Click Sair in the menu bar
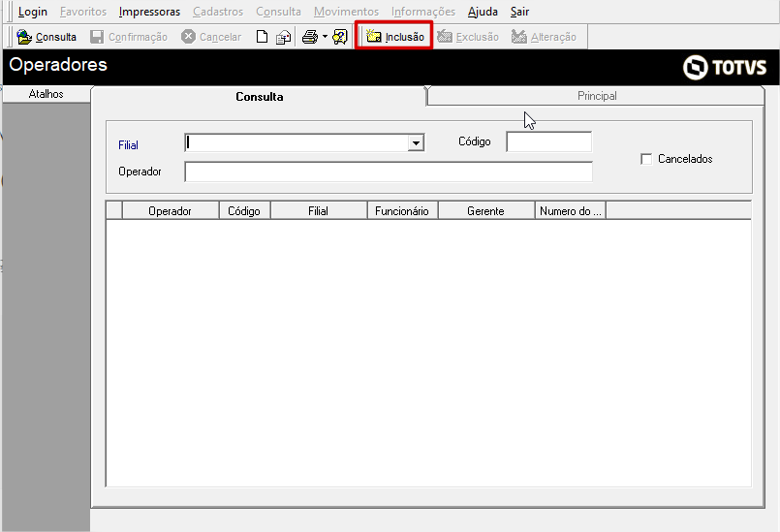This screenshot has width=780, height=532. (x=519, y=12)
